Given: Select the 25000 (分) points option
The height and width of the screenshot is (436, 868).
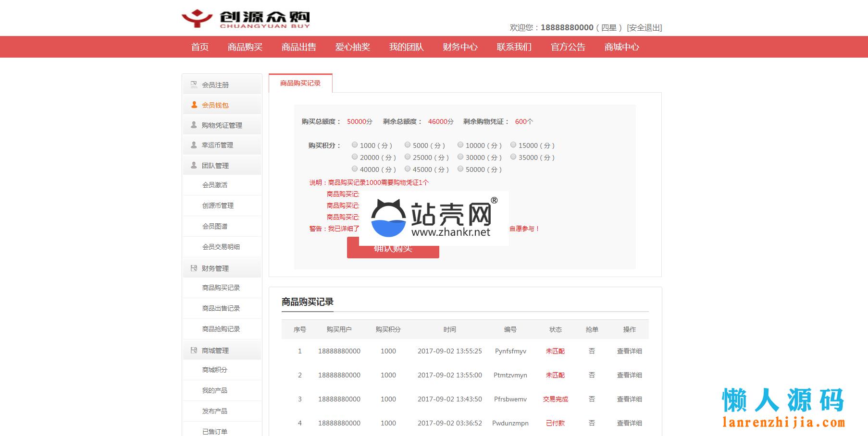Looking at the screenshot, I should tap(408, 157).
